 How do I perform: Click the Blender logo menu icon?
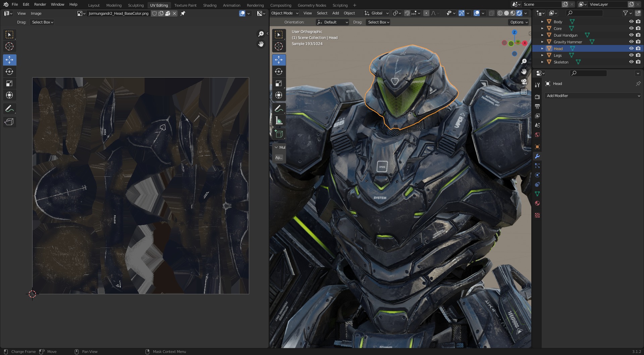point(6,4)
